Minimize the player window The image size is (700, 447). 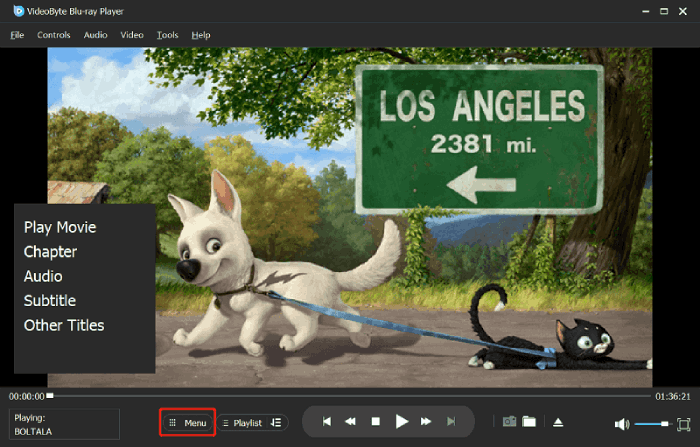point(646,12)
